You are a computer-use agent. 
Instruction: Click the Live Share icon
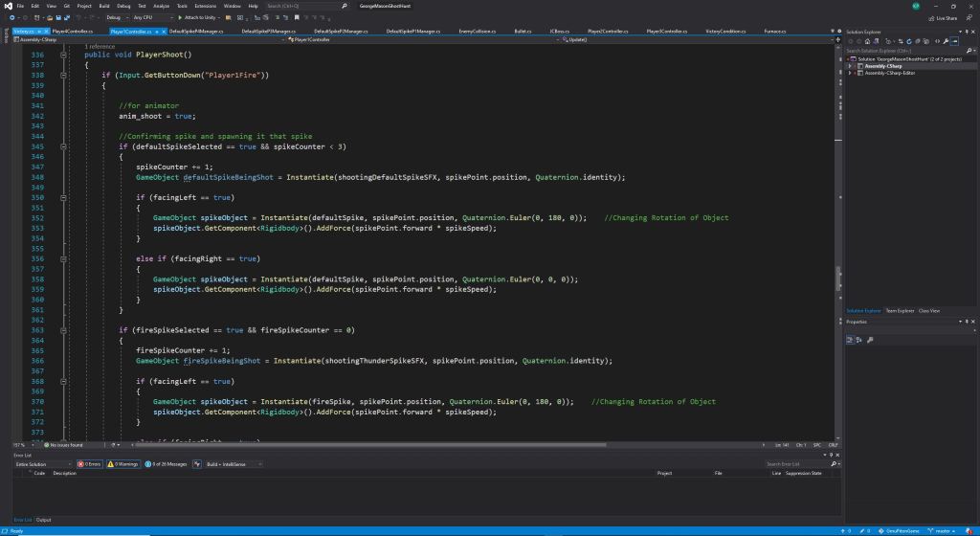(930, 17)
